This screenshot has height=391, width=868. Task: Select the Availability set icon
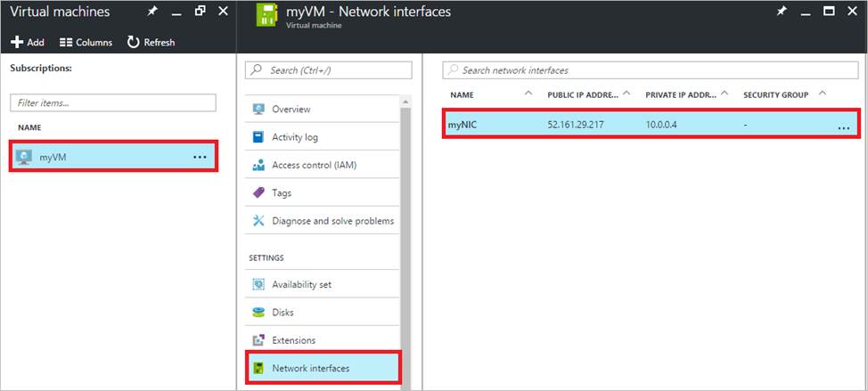click(x=258, y=284)
